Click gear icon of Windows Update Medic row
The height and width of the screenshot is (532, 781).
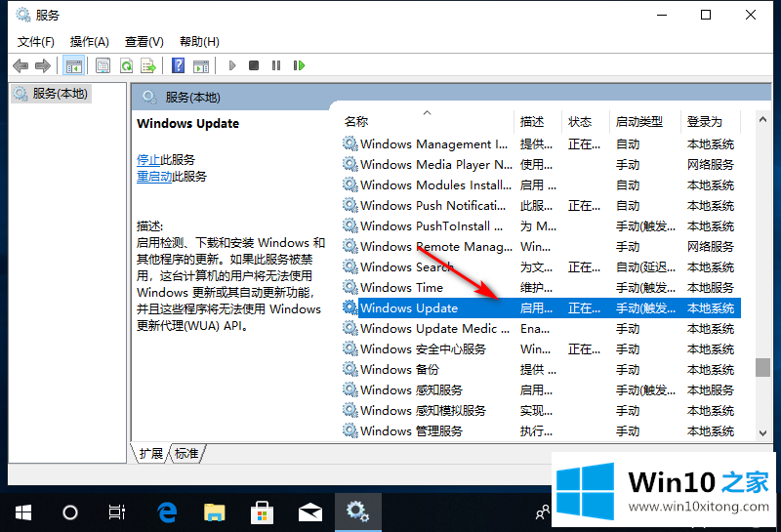pyautogui.click(x=350, y=328)
